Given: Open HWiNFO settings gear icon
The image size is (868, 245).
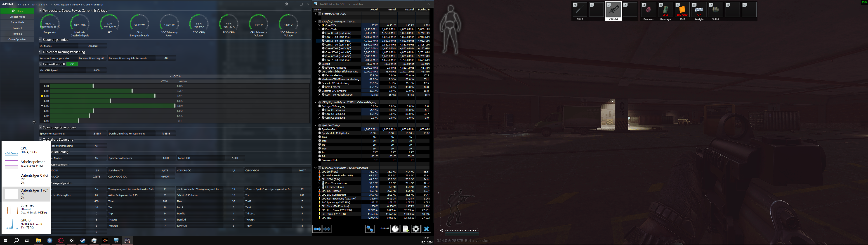Looking at the screenshot, I should (x=416, y=229).
